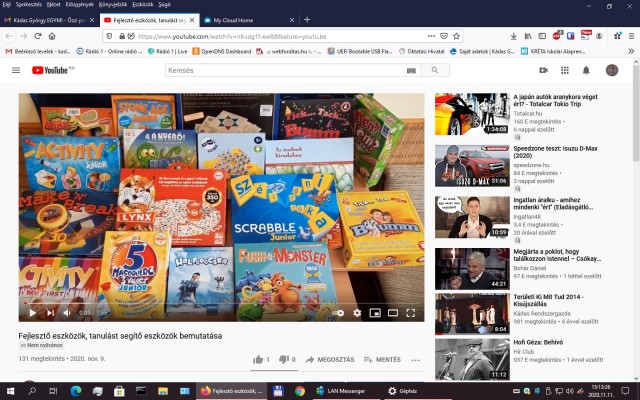Screen dimensions: 640x400
Task: Open the Totalcar Tokio Trip video thumbnail
Action: coord(472,114)
